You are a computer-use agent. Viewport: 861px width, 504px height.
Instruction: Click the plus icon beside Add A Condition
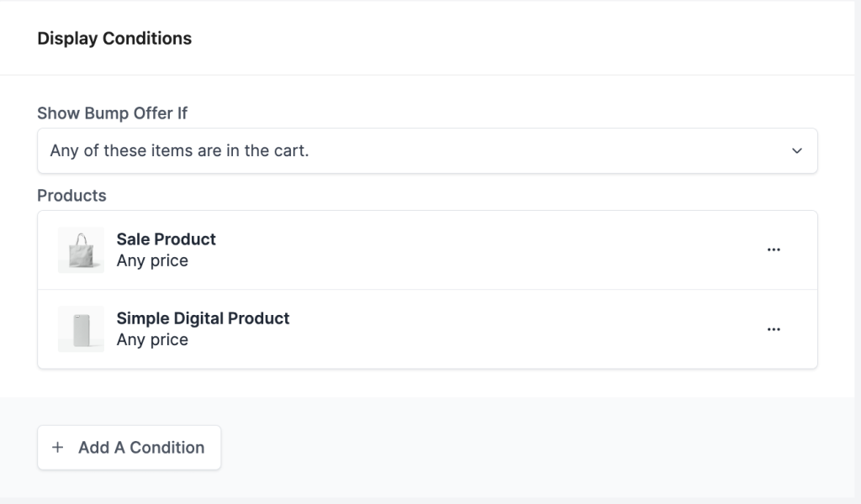tap(57, 448)
